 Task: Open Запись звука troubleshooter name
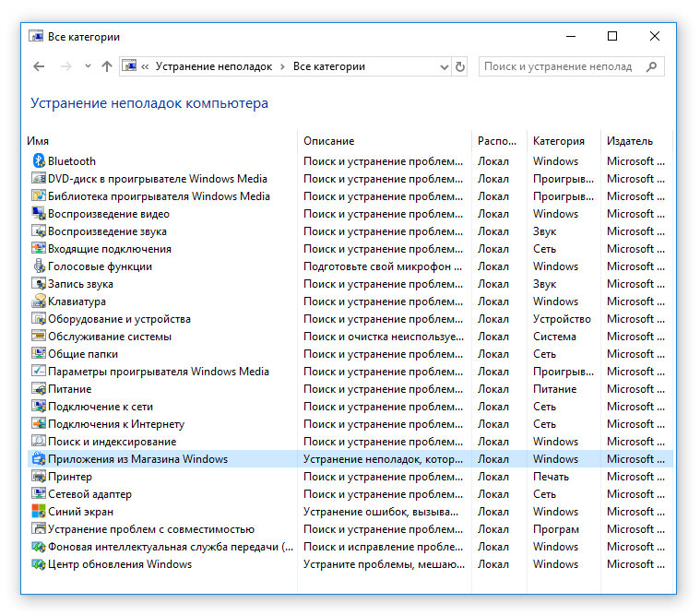coord(80,284)
